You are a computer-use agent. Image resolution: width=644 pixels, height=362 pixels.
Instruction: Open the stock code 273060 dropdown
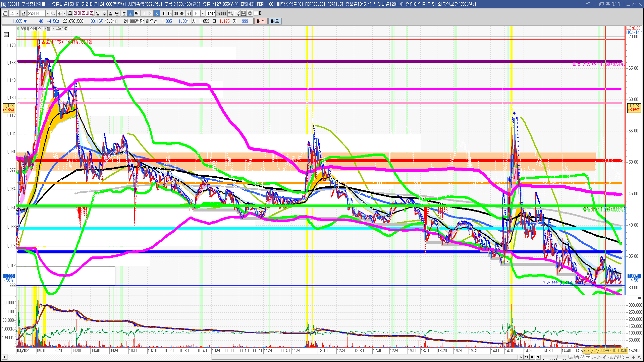(48, 13)
